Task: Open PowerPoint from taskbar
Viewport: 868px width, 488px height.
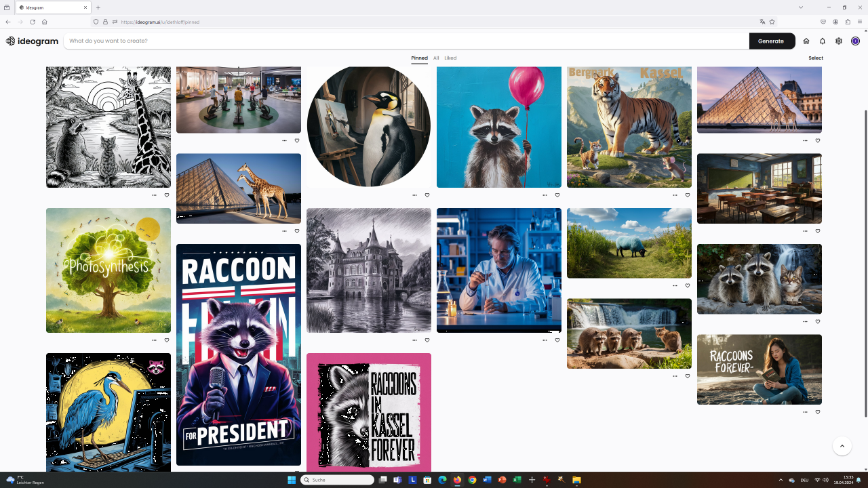Action: click(x=502, y=480)
